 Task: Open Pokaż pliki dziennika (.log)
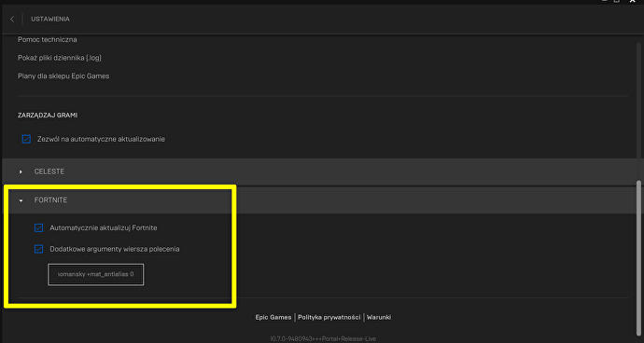pyautogui.click(x=60, y=58)
